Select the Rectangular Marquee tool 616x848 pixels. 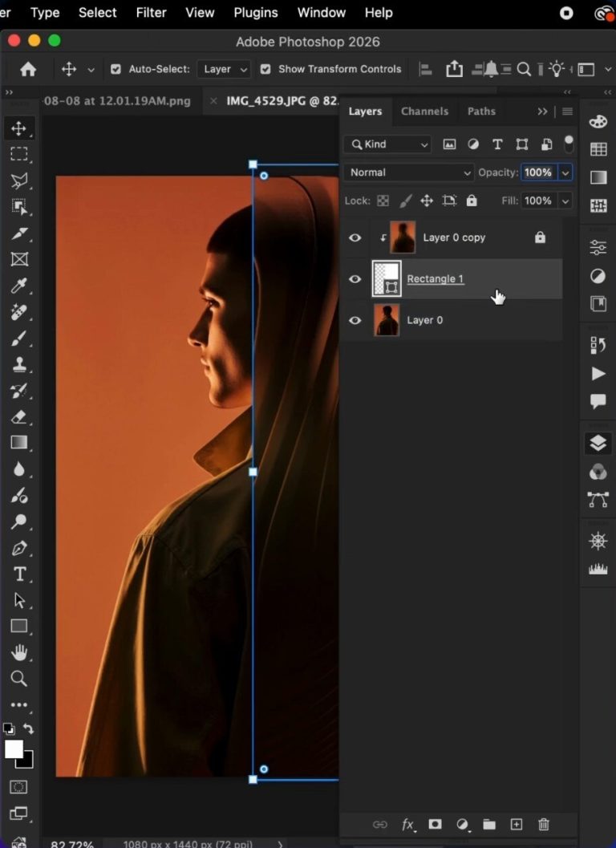click(19, 154)
